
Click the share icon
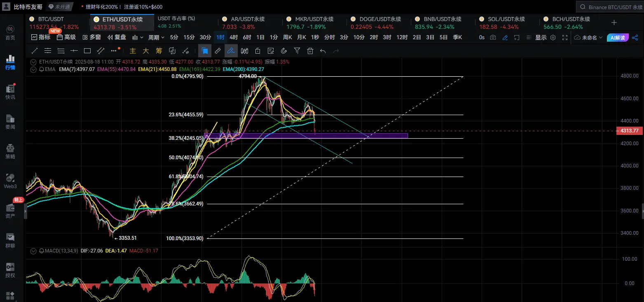click(x=635, y=37)
